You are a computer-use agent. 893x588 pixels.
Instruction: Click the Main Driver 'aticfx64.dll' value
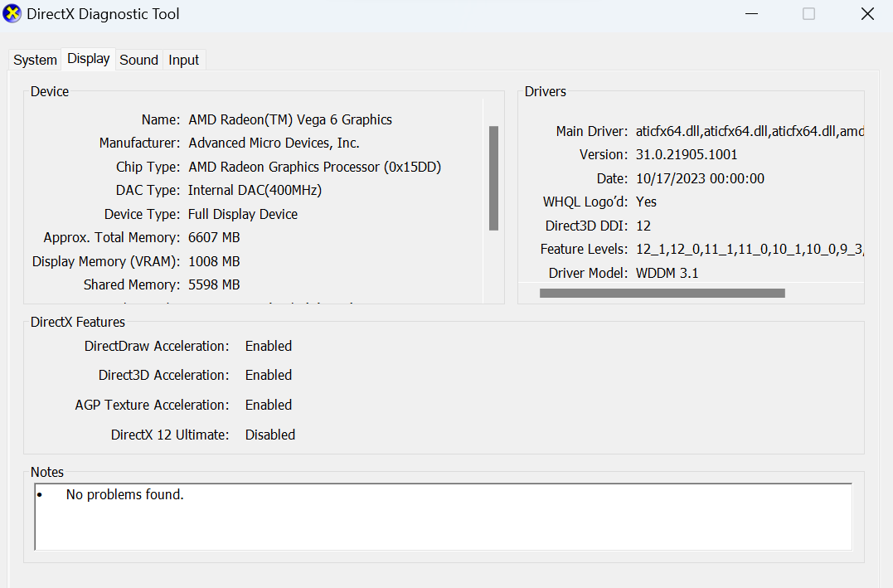[750, 132]
